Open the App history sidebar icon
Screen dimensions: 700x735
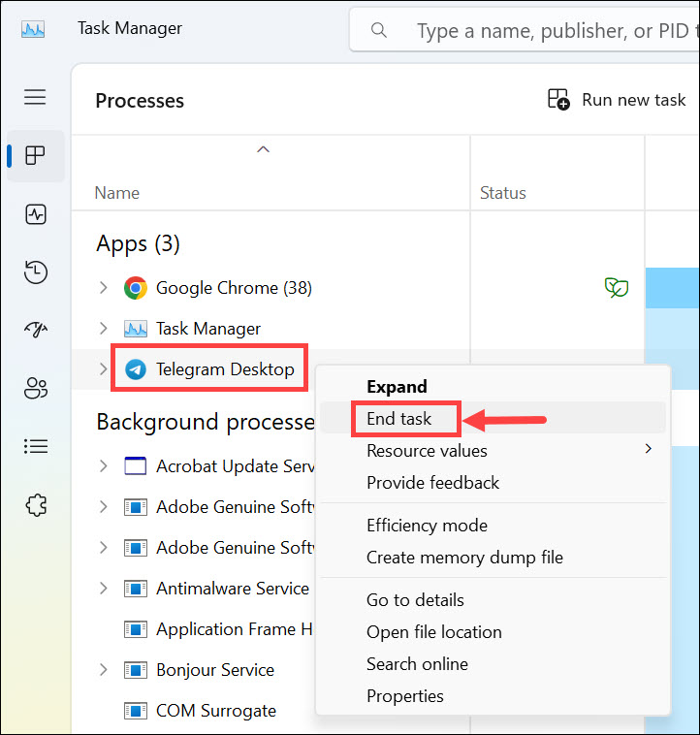click(x=36, y=272)
